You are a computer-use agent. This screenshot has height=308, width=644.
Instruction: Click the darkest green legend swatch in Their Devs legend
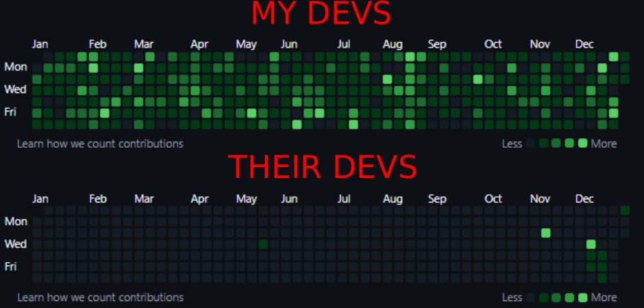click(544, 297)
